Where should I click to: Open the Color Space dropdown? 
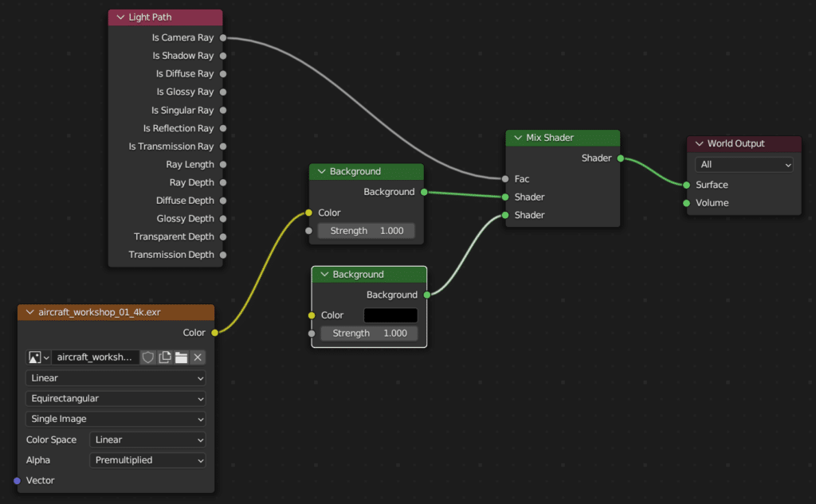[147, 440]
